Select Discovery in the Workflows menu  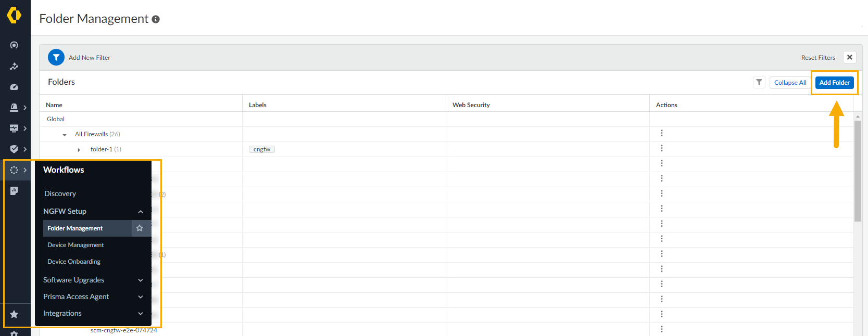click(x=60, y=193)
